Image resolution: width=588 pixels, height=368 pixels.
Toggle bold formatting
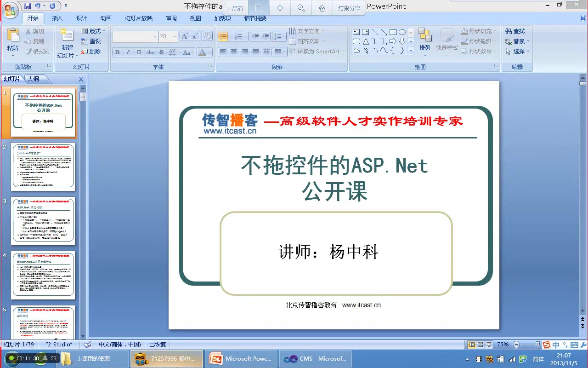[118, 52]
